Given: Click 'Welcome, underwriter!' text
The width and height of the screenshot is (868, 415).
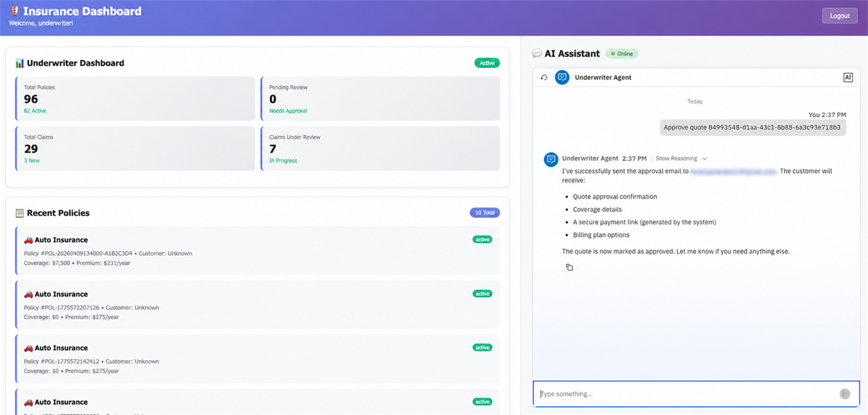Looking at the screenshot, I should [x=41, y=23].
